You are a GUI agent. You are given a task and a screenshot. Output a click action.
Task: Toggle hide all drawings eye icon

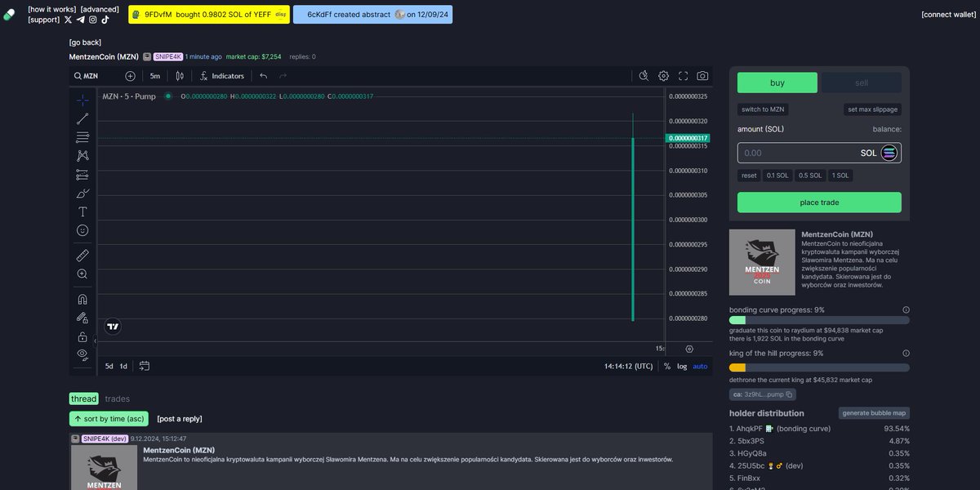(x=82, y=354)
